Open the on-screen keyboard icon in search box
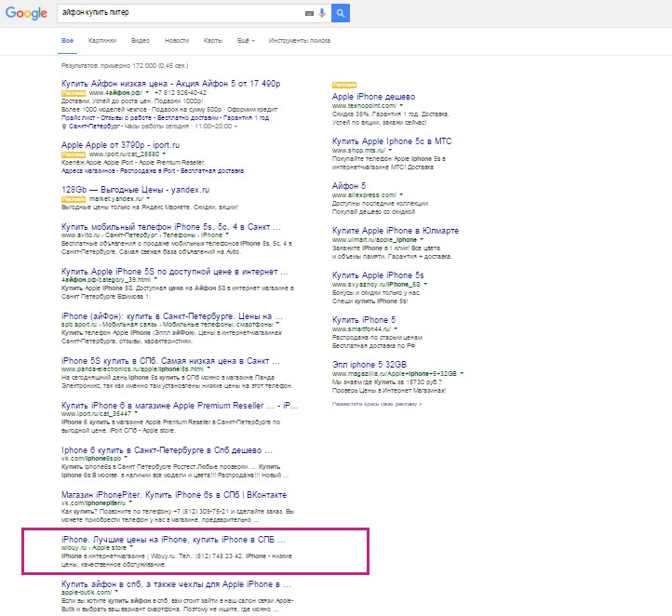Viewport: 672px width, 616px height. pos(309,13)
